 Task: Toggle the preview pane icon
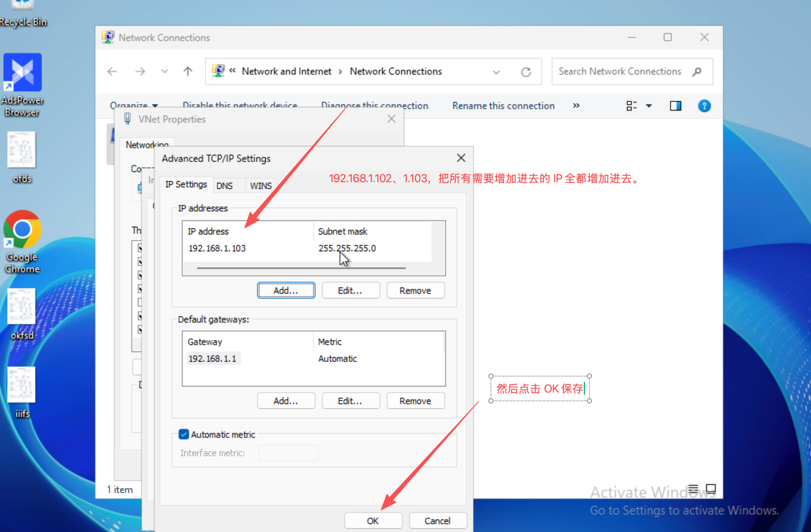click(675, 106)
